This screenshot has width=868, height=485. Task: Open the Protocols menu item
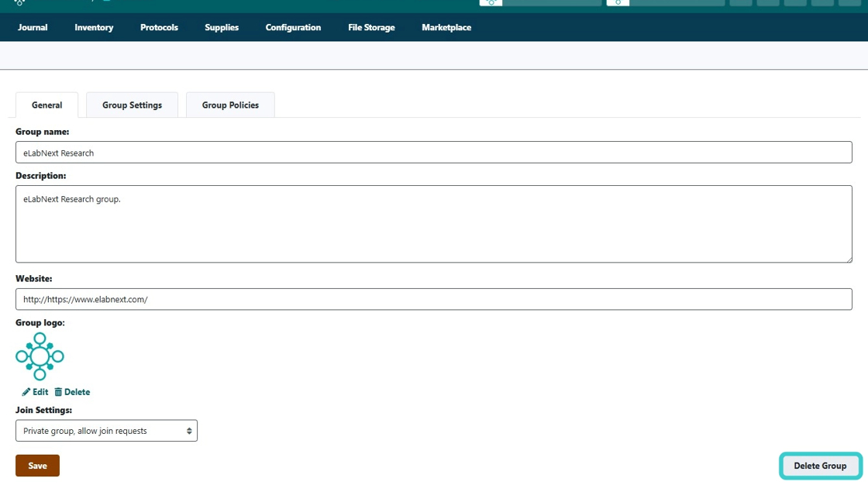(159, 27)
